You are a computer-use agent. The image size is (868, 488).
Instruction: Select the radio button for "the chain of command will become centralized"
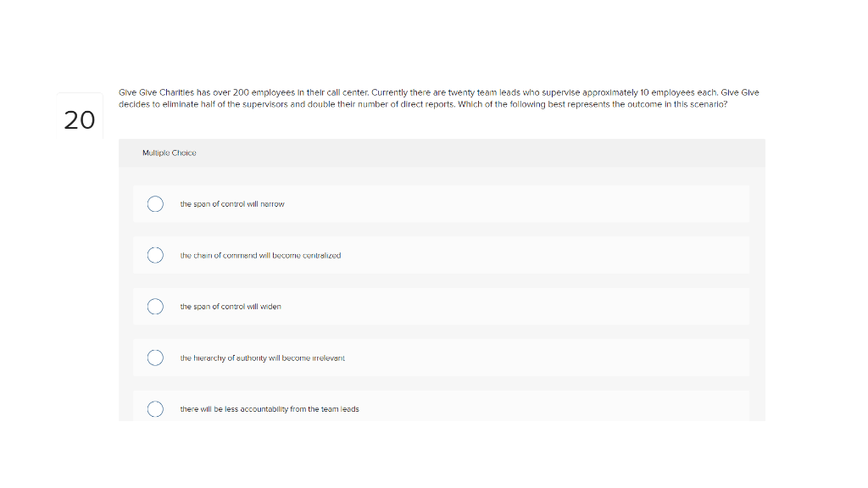point(155,255)
